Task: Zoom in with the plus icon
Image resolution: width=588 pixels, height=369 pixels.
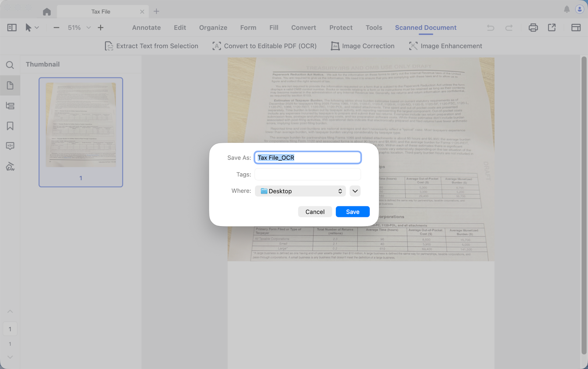Action: tap(101, 28)
